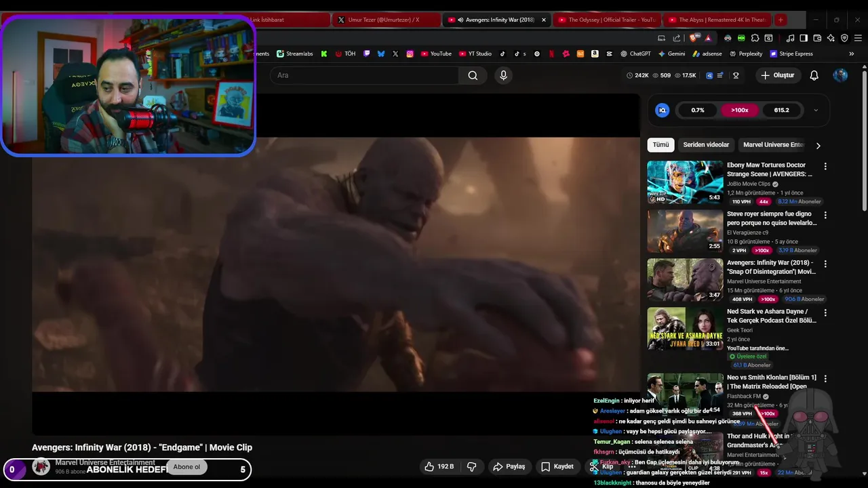Open the Netflix bookmark icon

[551, 54]
